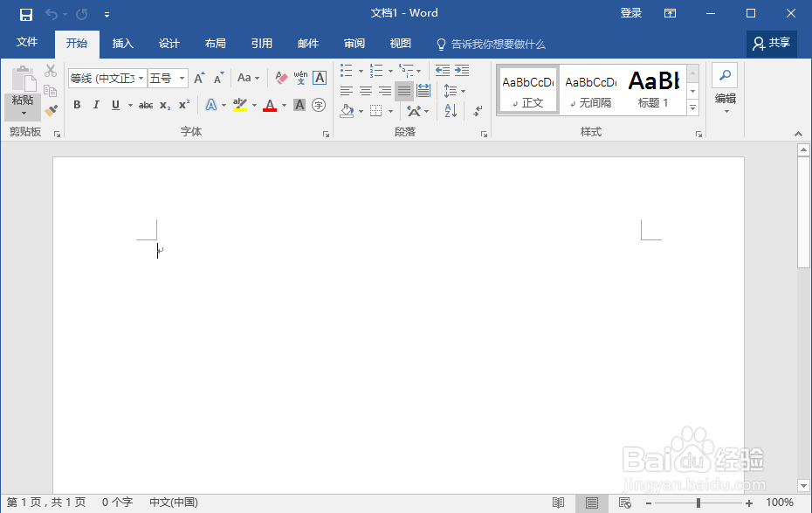Switch to the 审阅 tab
Screen dimensions: 812x513
pyautogui.click(x=354, y=44)
